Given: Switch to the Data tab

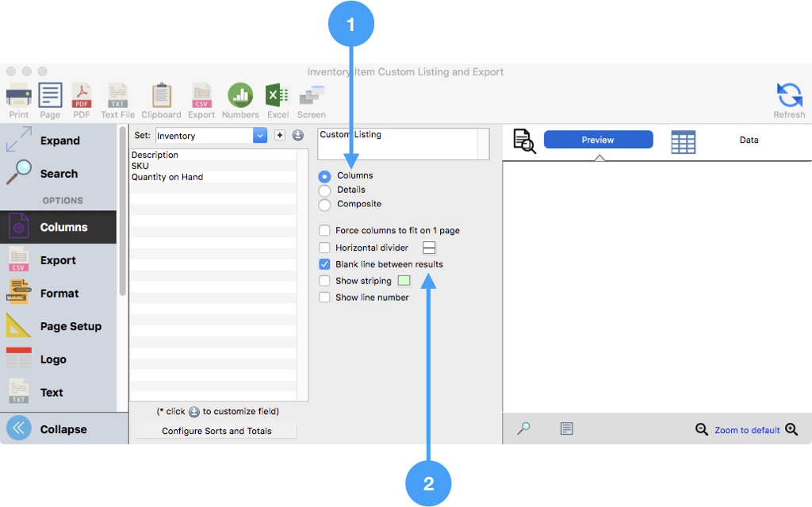Looking at the screenshot, I should (749, 140).
